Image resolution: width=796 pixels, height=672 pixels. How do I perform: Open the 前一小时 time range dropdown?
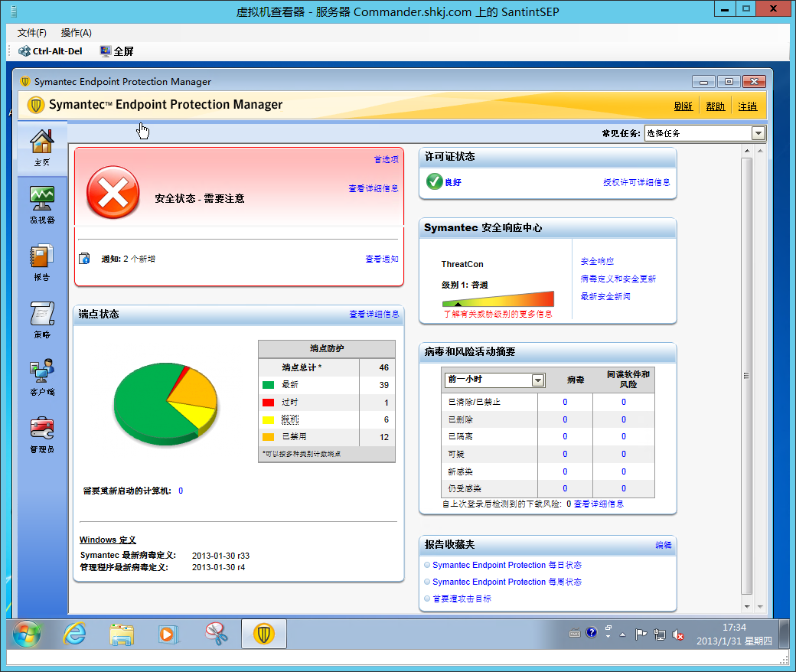click(x=495, y=380)
